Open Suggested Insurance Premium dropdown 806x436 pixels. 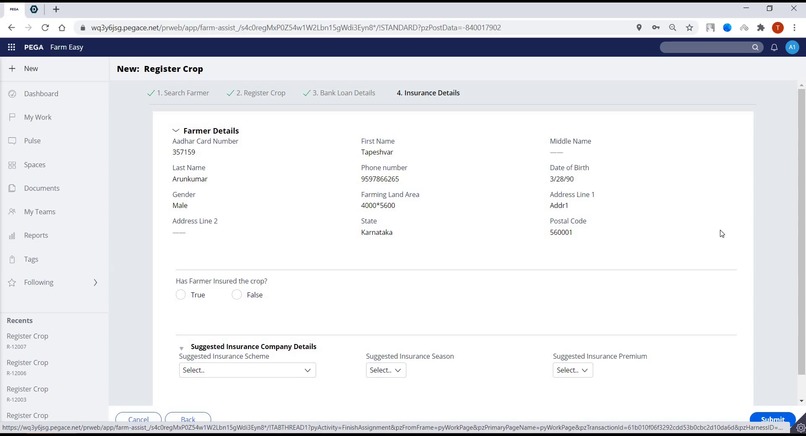point(573,370)
